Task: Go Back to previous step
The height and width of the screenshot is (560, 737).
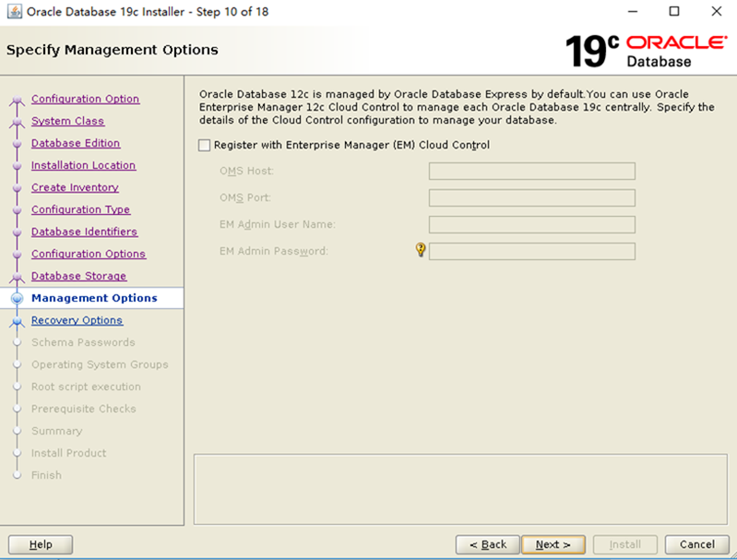Action: 487,544
